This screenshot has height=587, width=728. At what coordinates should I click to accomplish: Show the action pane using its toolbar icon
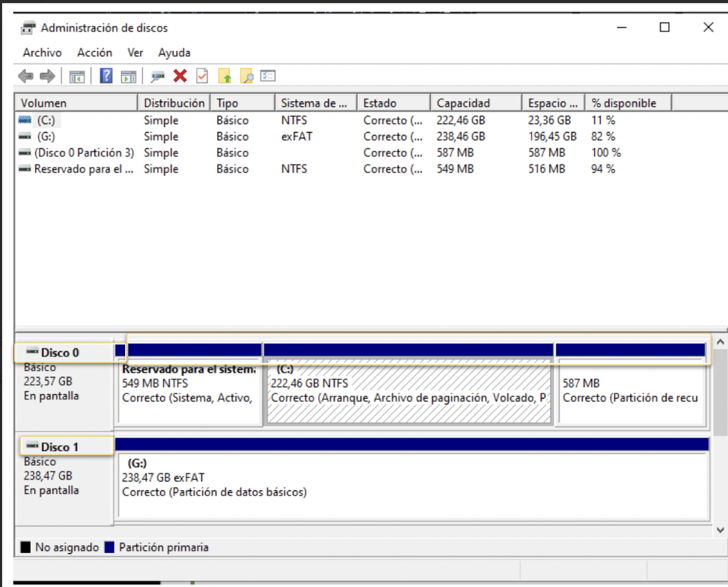(x=129, y=76)
